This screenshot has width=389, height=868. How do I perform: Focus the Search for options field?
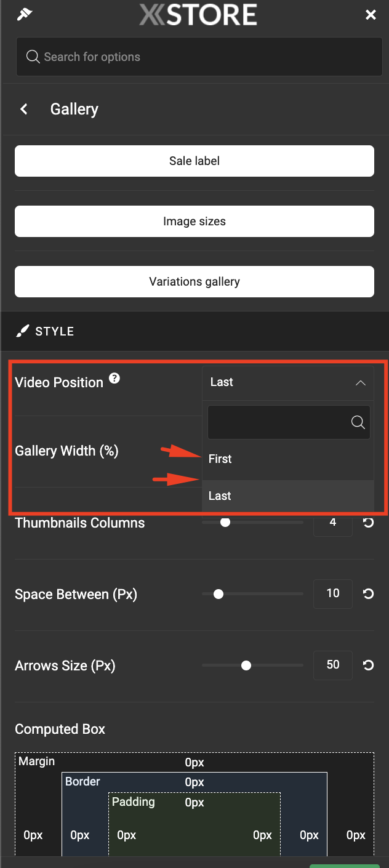point(199,57)
